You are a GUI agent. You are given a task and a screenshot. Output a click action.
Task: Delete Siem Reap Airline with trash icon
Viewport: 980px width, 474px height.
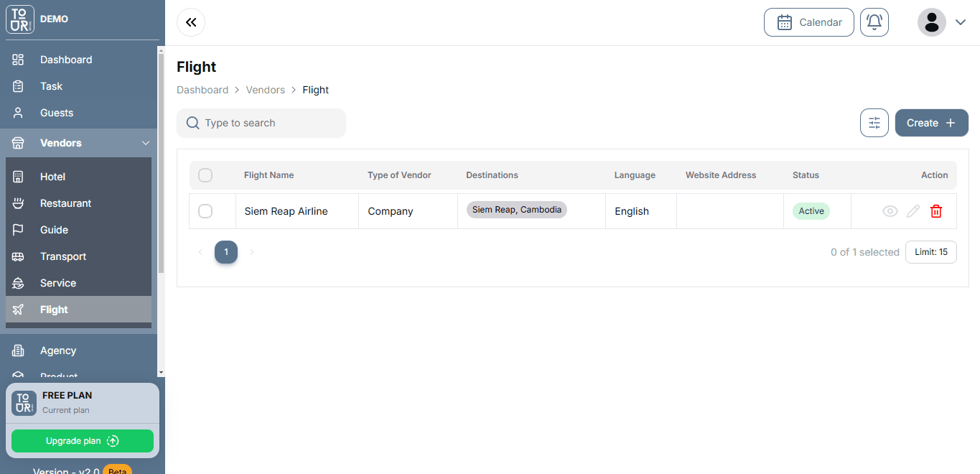(935, 211)
